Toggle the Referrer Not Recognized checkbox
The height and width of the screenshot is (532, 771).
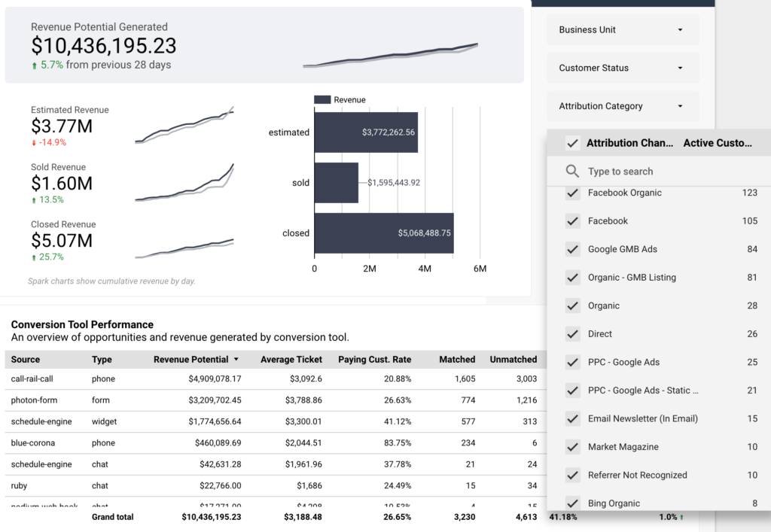pyautogui.click(x=572, y=475)
